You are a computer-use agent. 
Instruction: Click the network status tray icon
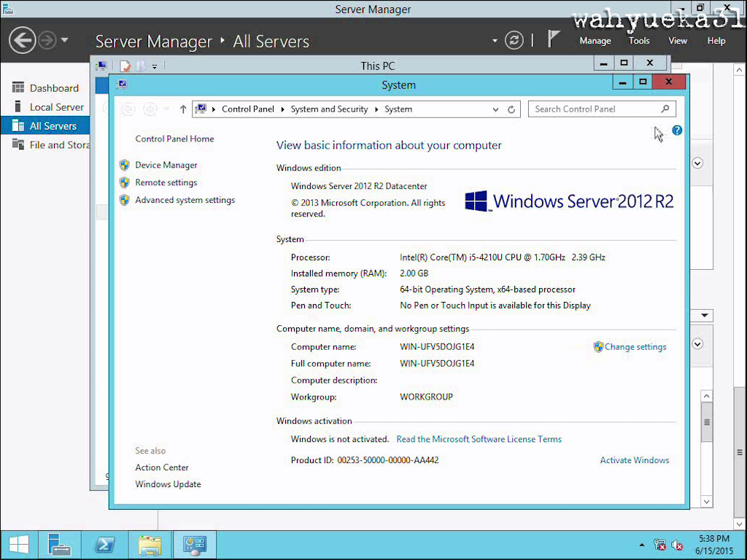(x=659, y=545)
